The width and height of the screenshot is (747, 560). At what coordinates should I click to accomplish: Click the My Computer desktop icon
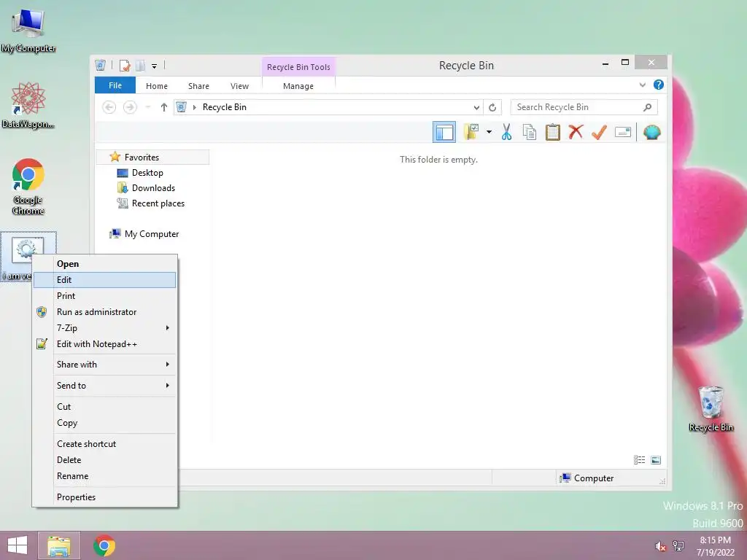click(28, 29)
